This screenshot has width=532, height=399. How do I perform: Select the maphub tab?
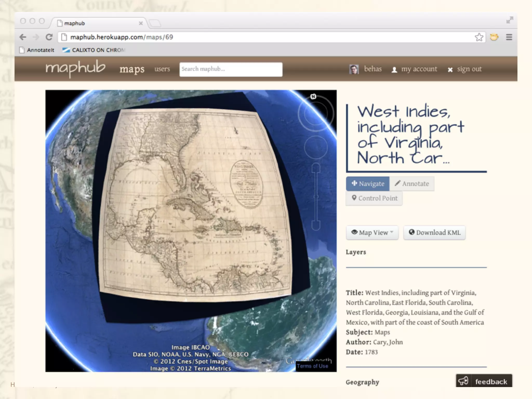(99, 23)
